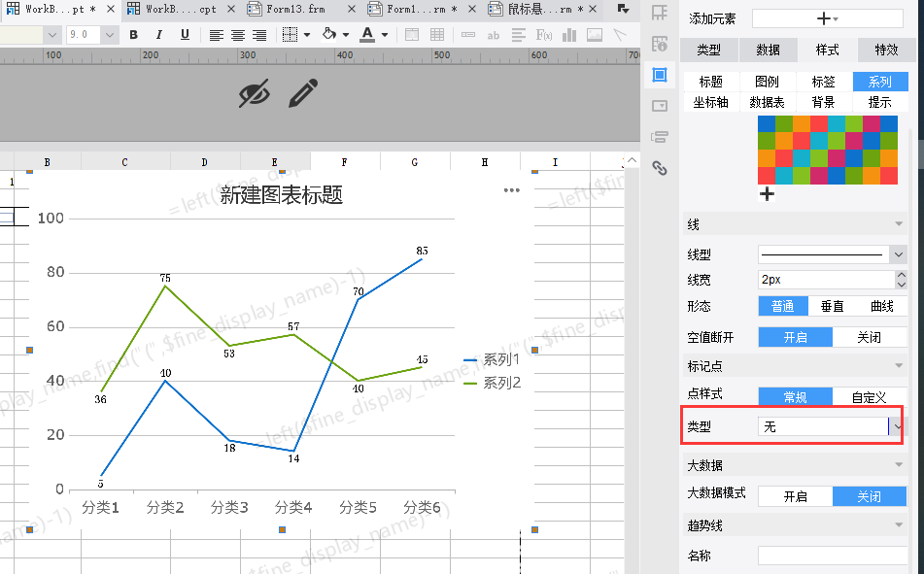This screenshot has height=574, width=924.
Task: Align cell text to the left
Action: tap(217, 35)
